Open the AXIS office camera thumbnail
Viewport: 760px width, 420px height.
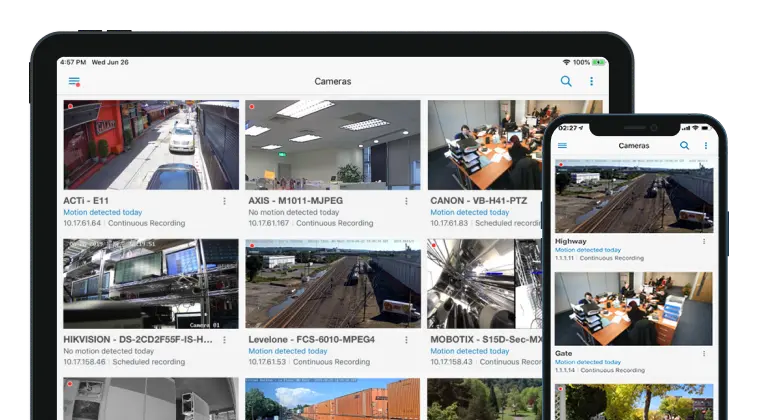(332, 144)
